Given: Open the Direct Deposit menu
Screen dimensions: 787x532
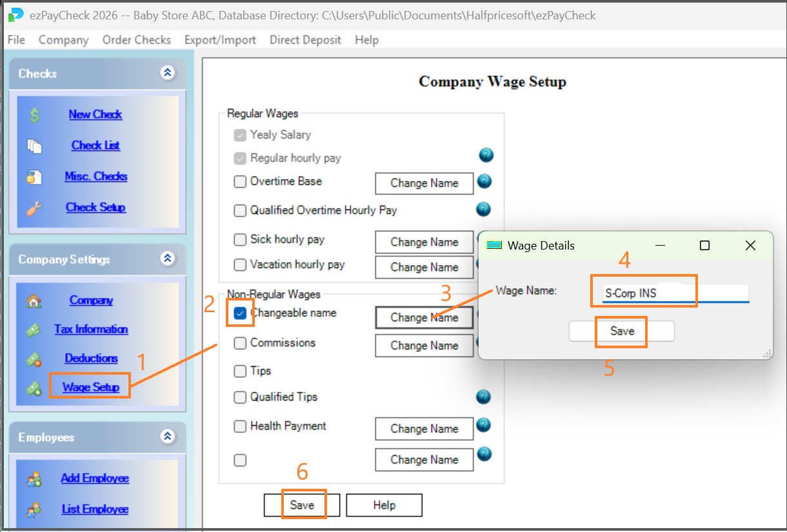Looking at the screenshot, I should click(x=305, y=40).
